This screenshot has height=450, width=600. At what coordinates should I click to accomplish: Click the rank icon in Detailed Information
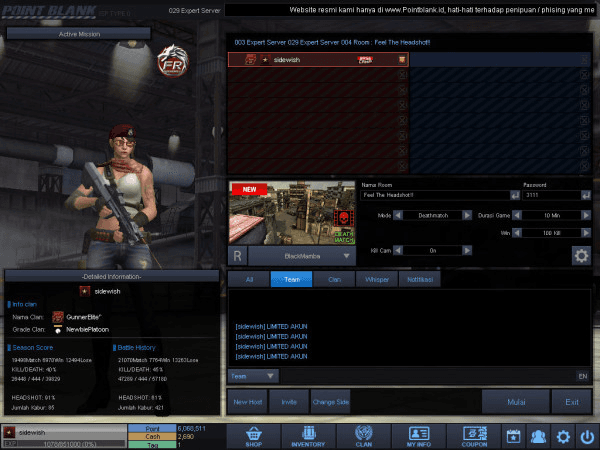click(x=85, y=291)
